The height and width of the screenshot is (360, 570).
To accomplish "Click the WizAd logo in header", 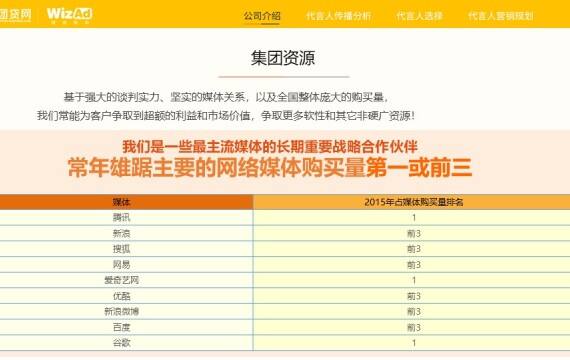I will [x=69, y=15].
